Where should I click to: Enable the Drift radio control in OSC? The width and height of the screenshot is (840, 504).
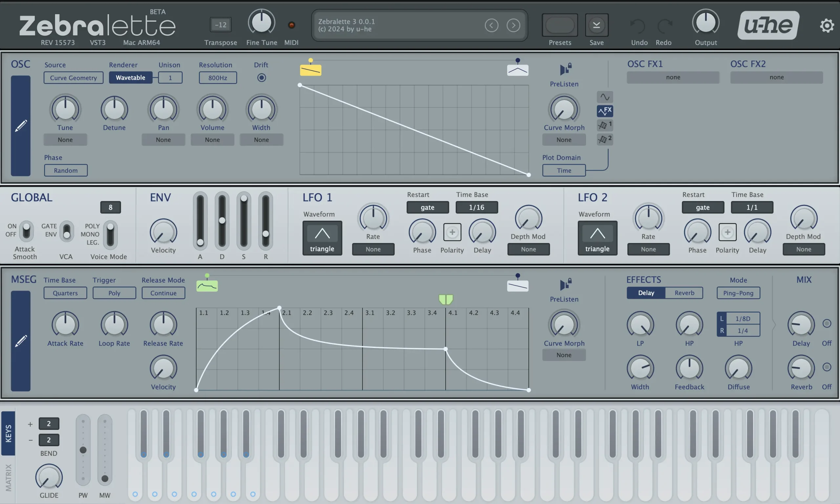[261, 77]
